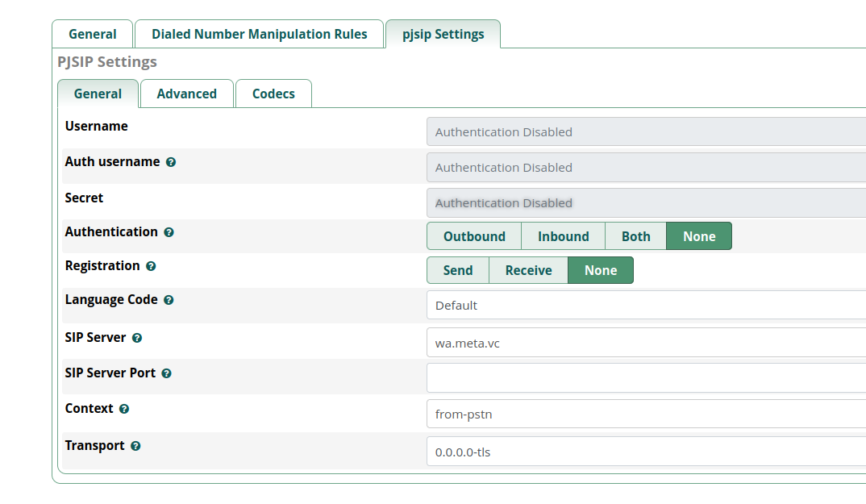Switch to Dialed Number Manipulation Rules tab
This screenshot has height=504, width=866.
point(259,34)
